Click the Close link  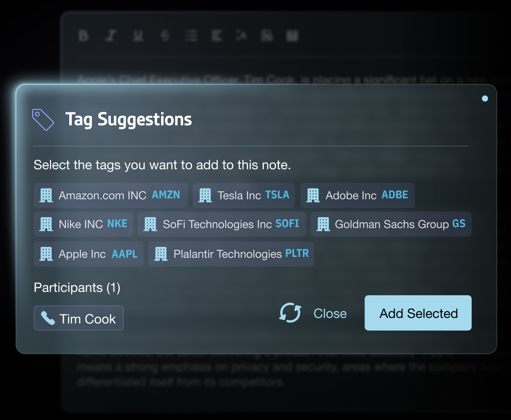(x=330, y=314)
